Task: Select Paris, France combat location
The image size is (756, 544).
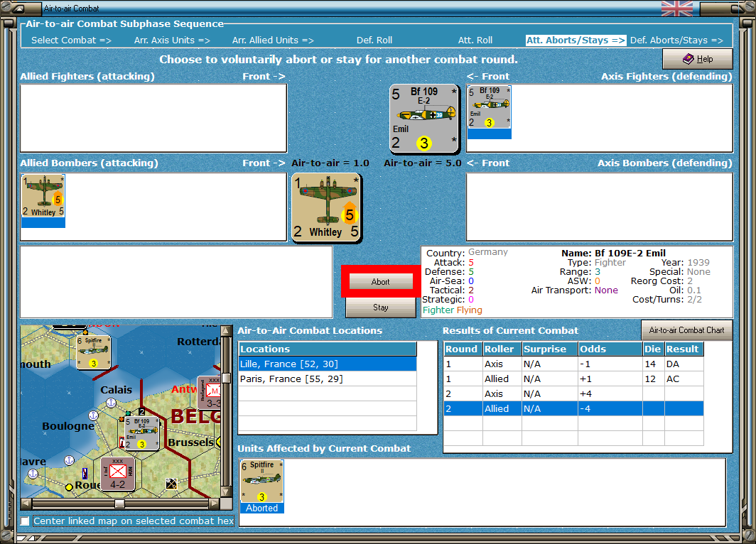Action: (291, 379)
